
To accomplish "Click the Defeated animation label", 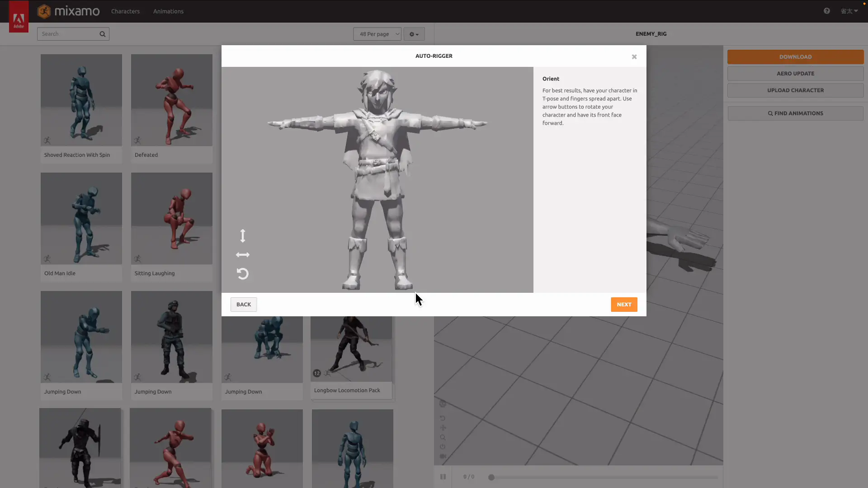I will point(146,155).
